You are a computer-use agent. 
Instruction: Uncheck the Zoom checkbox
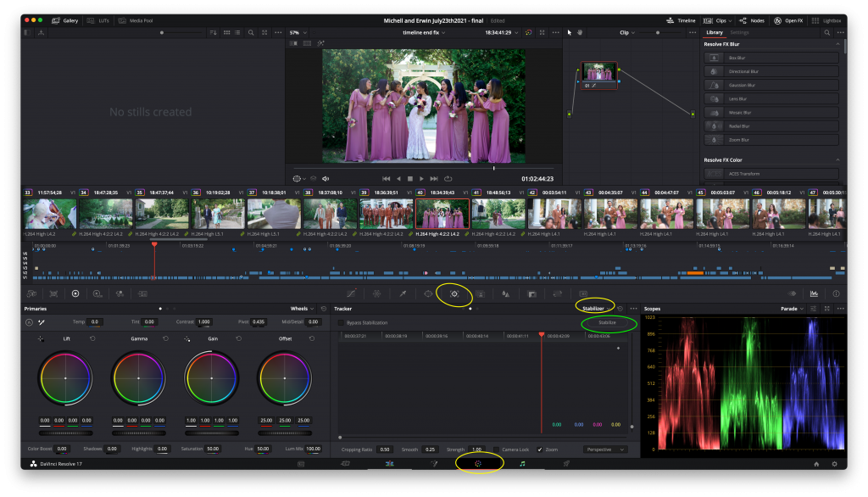(540, 449)
